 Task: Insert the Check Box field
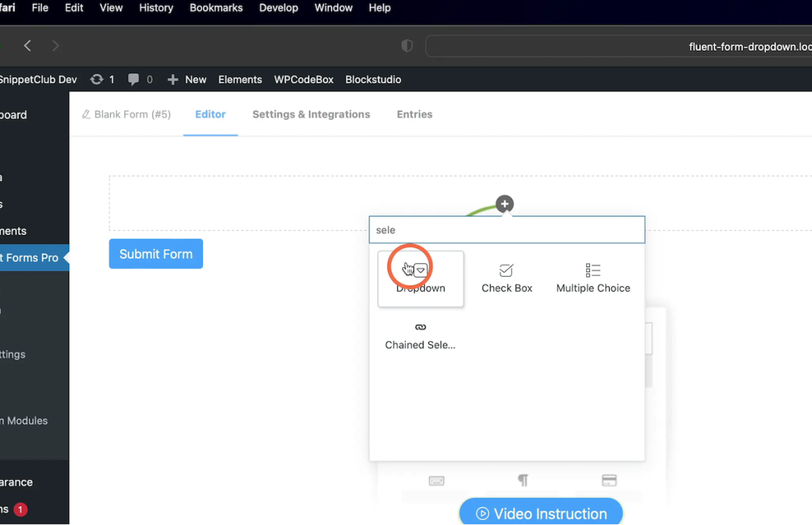(x=507, y=279)
